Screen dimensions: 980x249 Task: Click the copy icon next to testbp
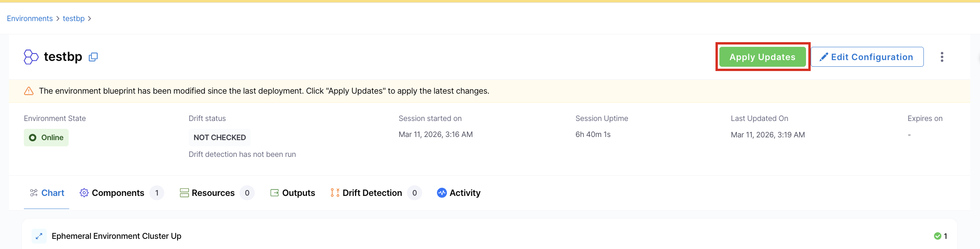point(93,57)
